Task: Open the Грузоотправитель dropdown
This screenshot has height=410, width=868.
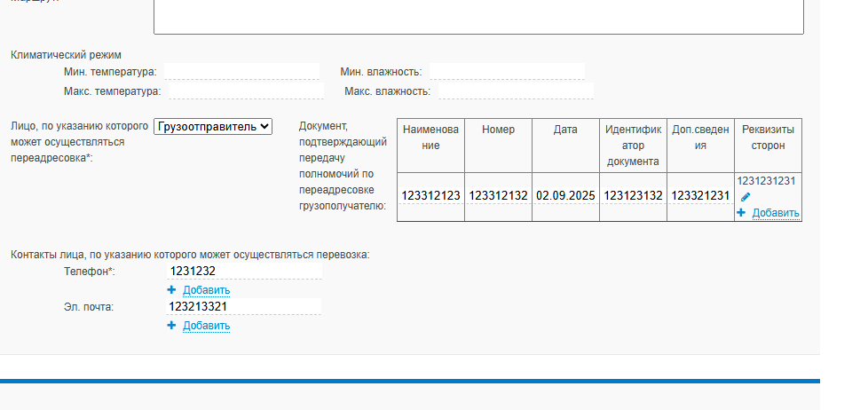Action: (213, 126)
